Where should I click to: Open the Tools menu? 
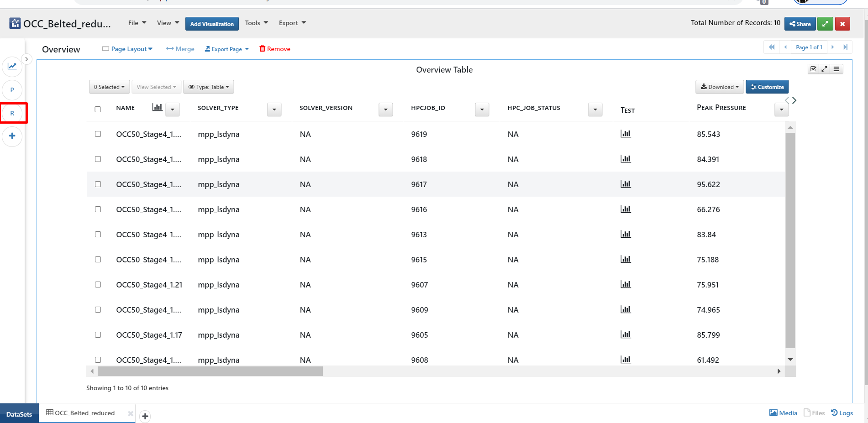coord(257,23)
